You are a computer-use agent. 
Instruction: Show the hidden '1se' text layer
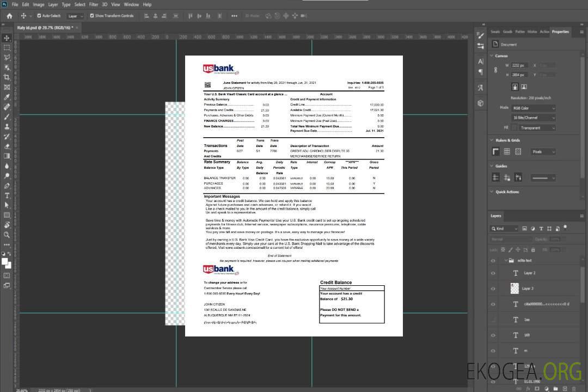[493, 320]
